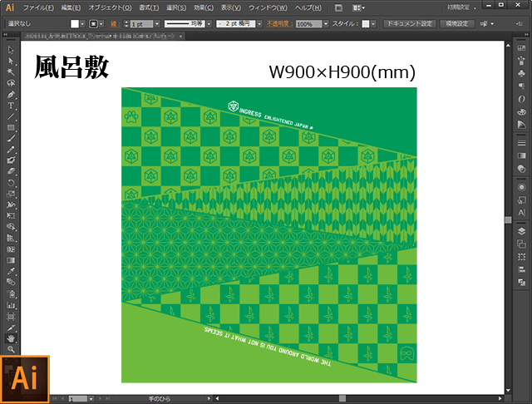Image resolution: width=532 pixels, height=404 pixels.
Task: Select the Pen tool
Action: point(11,95)
